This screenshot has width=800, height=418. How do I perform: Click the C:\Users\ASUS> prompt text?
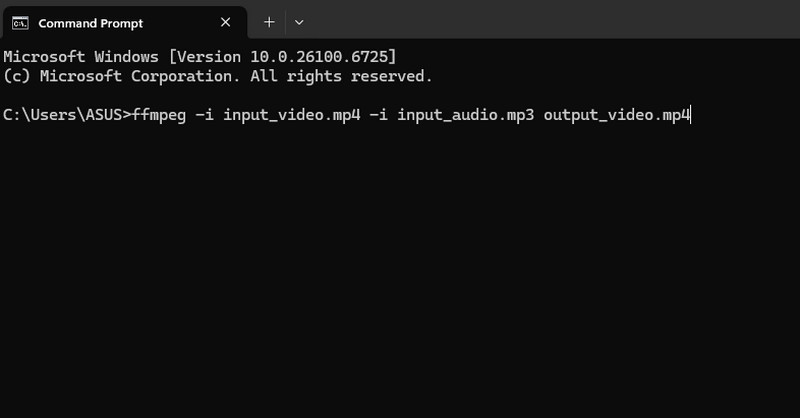pyautogui.click(x=66, y=115)
